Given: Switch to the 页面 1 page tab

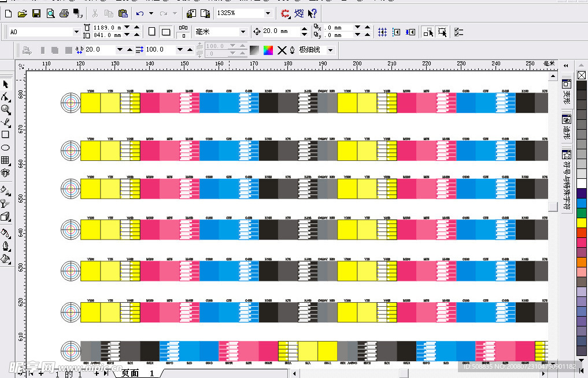Looking at the screenshot, I should (137, 373).
